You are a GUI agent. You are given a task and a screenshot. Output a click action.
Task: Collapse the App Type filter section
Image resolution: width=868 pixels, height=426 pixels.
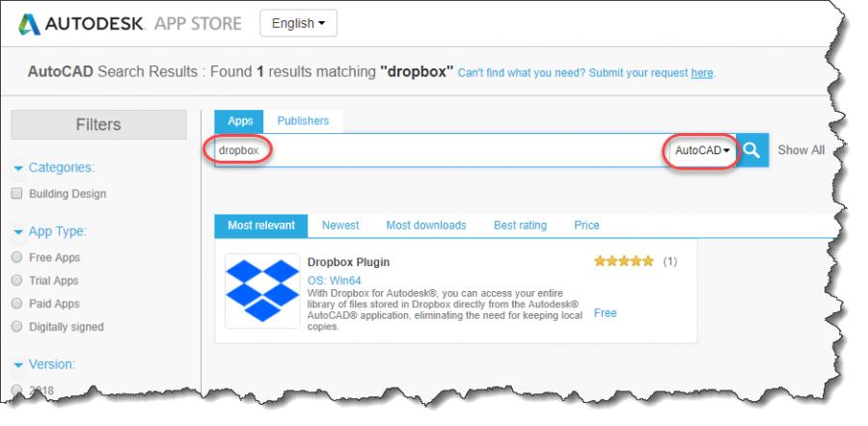click(18, 231)
